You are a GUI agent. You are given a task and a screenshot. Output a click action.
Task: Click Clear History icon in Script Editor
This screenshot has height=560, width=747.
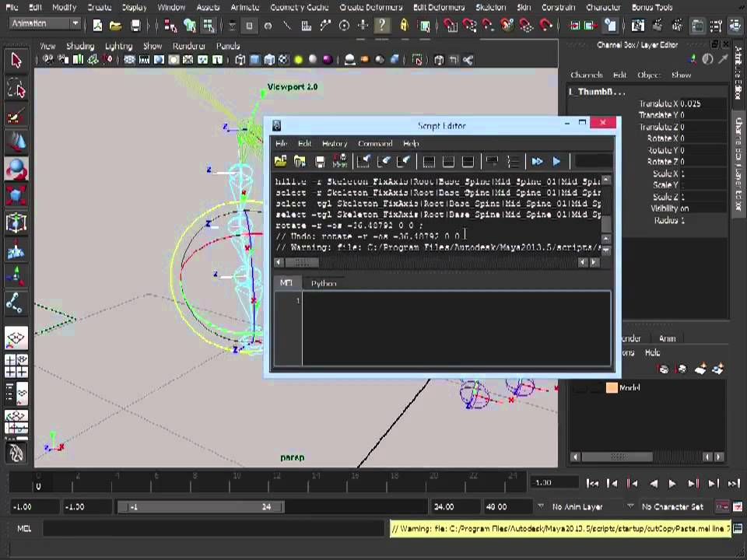tap(364, 162)
